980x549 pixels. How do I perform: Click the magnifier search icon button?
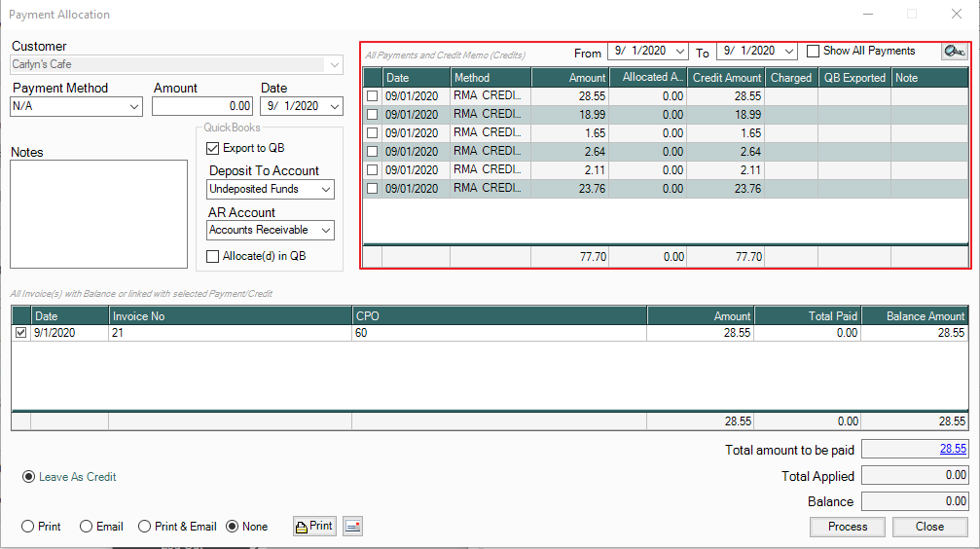click(x=954, y=52)
